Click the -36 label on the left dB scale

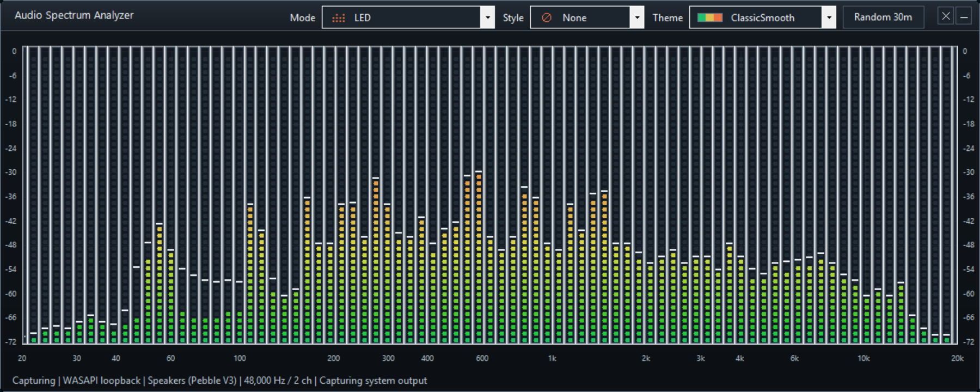[x=11, y=197]
